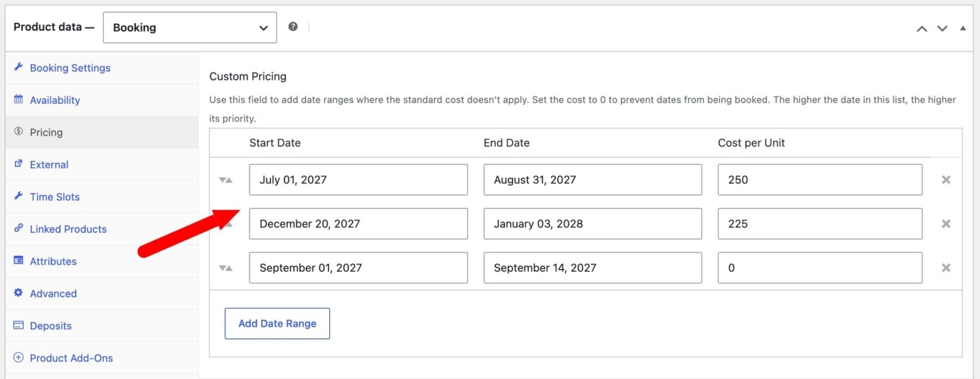Edit the December 20, 2027 start date field
Screen dimensions: 980x379
tap(358, 223)
